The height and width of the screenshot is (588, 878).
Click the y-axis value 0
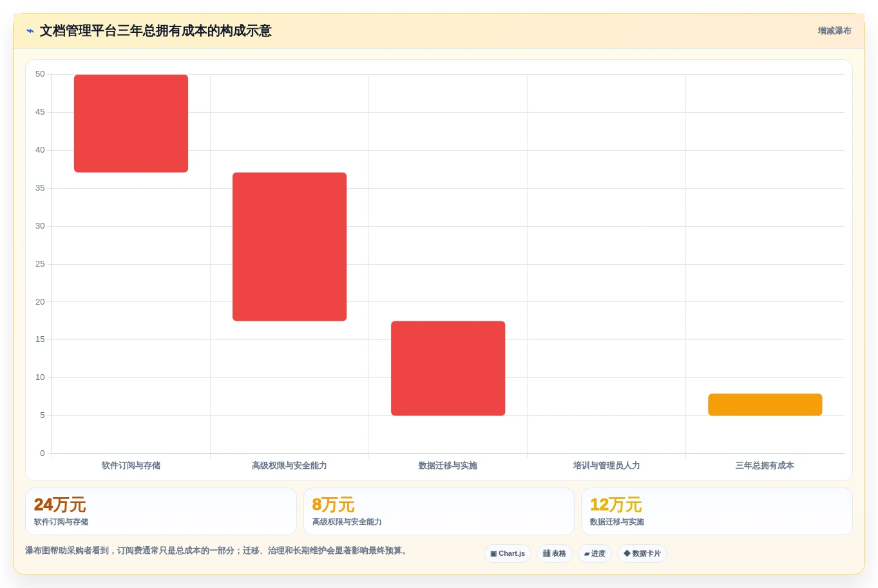pyautogui.click(x=43, y=453)
